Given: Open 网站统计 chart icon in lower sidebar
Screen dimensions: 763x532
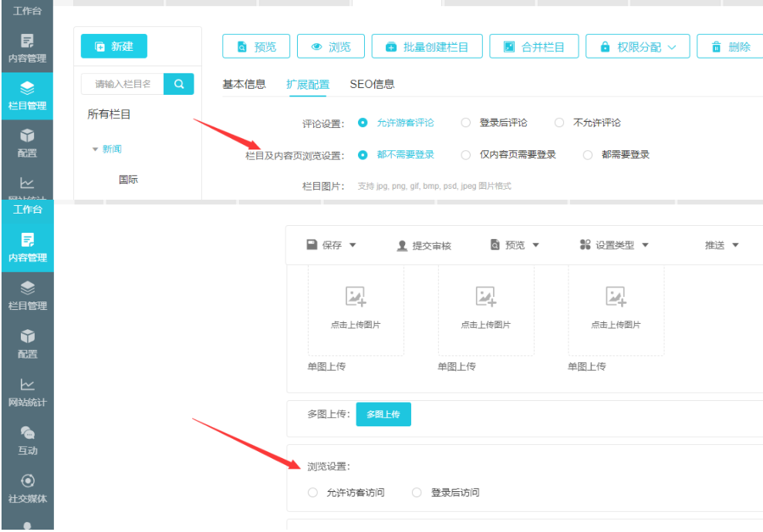Looking at the screenshot, I should pos(27,384).
